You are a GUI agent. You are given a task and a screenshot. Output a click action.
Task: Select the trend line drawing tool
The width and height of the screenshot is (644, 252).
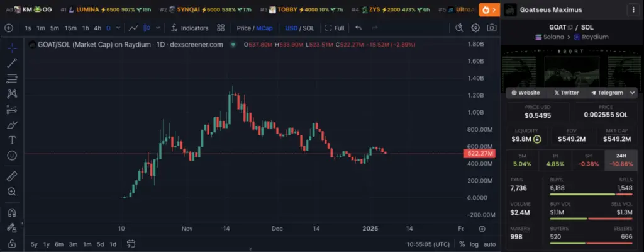12,63
